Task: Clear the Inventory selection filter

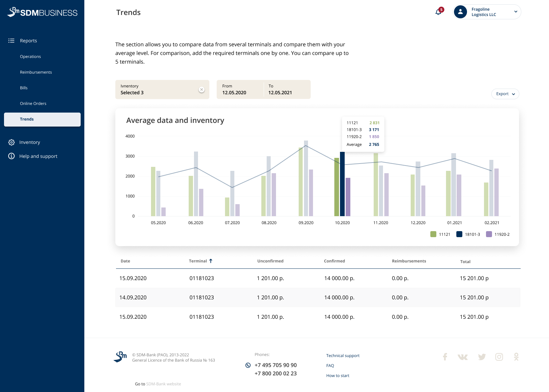Action: (201, 90)
